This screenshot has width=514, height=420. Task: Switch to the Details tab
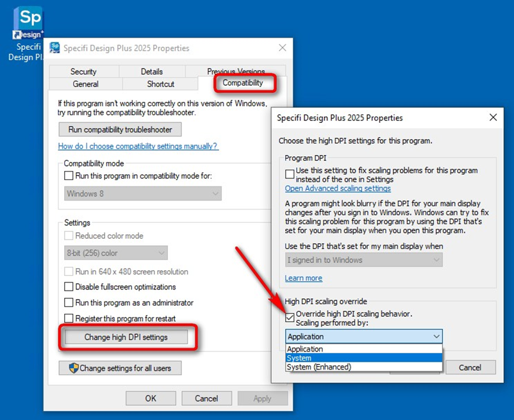click(152, 71)
